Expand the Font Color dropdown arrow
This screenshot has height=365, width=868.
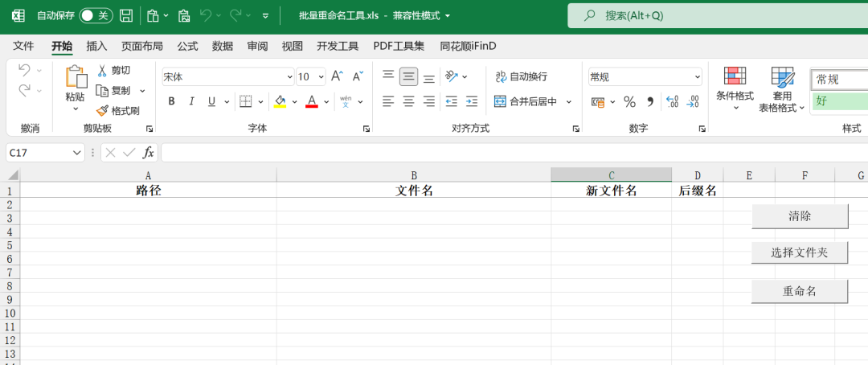pos(326,102)
